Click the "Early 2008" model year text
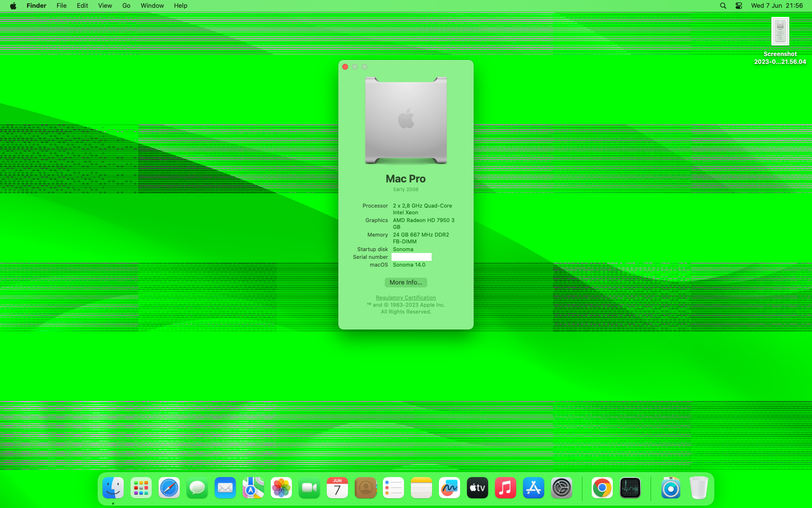This screenshot has width=812, height=508. click(x=406, y=190)
